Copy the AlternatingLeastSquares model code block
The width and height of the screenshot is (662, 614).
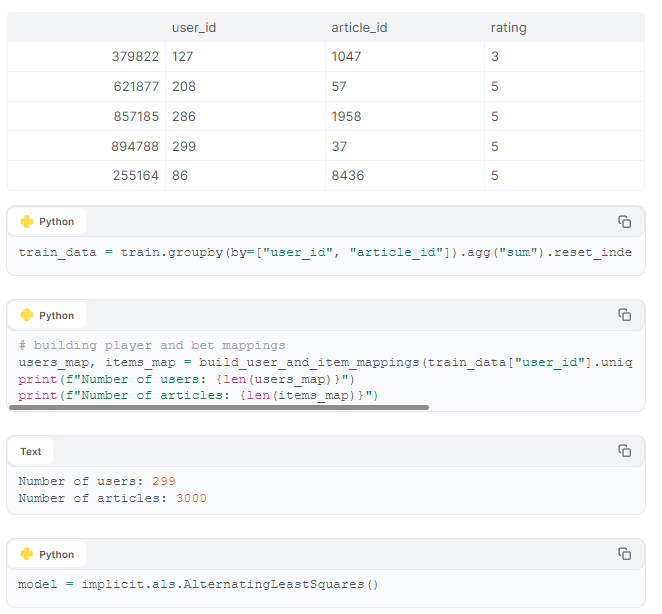pos(624,554)
